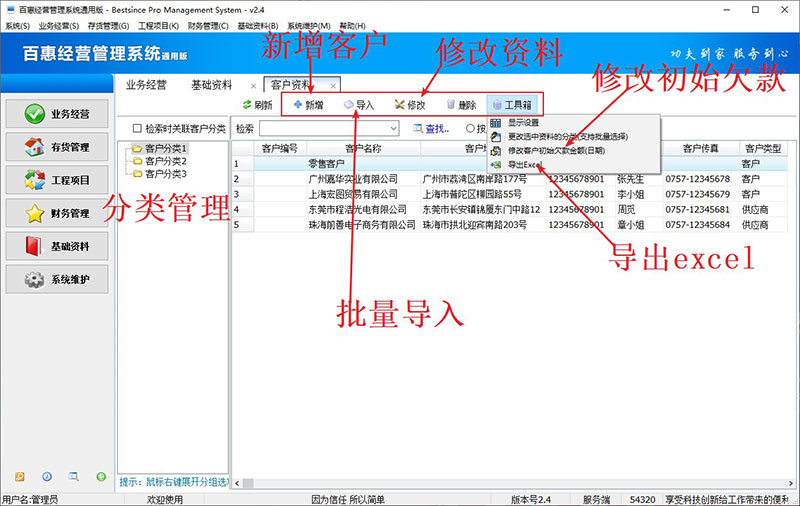Open the 业务经营(S) menu
The image size is (800, 506).
(x=59, y=26)
